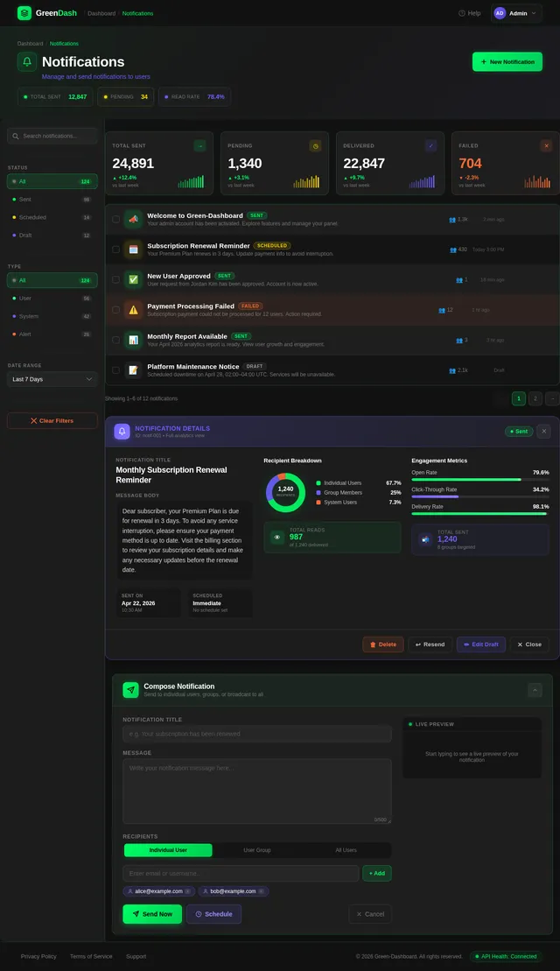Viewport: 560px width, 971px height.
Task: Click the chart icon on Monthly Report Available
Action: pyautogui.click(x=133, y=340)
